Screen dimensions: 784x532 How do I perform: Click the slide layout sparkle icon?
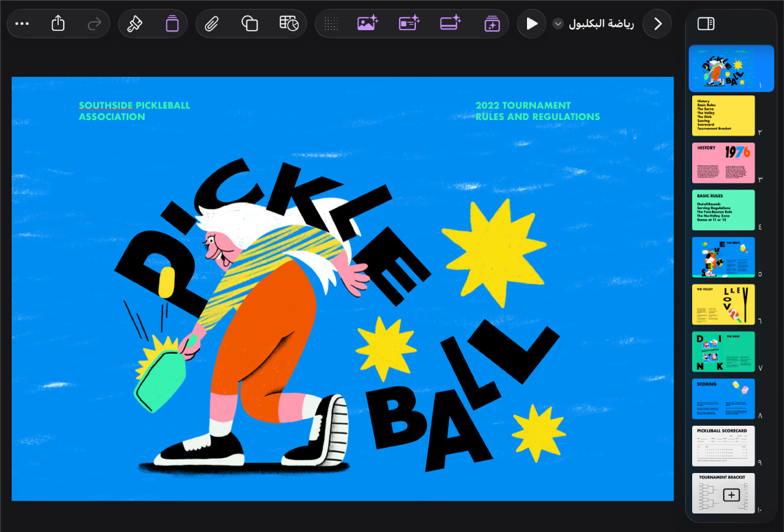pyautogui.click(x=450, y=23)
